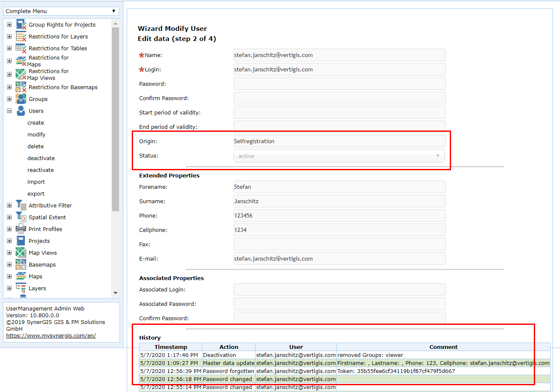Collapse the Users tree node

(x=9, y=111)
